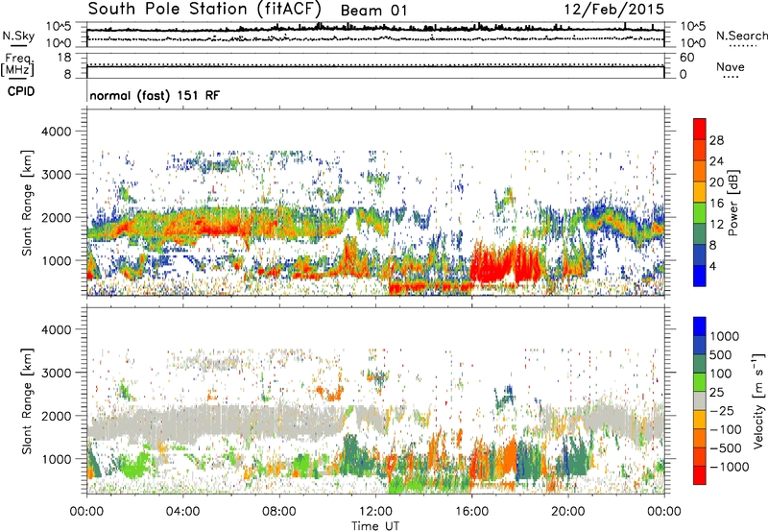This screenshot has height=532, width=768.
Task: Click the dotted N.Search noise trace
Action: pyautogui.click(x=375, y=38)
